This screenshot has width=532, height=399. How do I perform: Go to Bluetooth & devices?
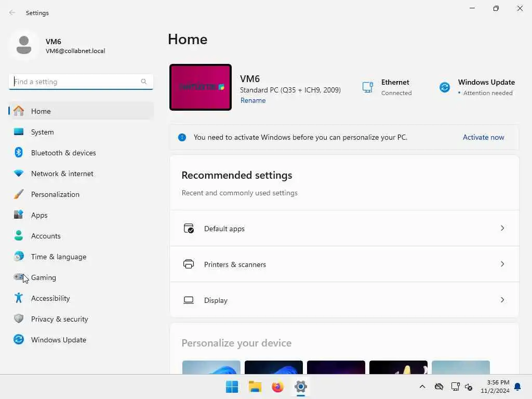point(81,152)
